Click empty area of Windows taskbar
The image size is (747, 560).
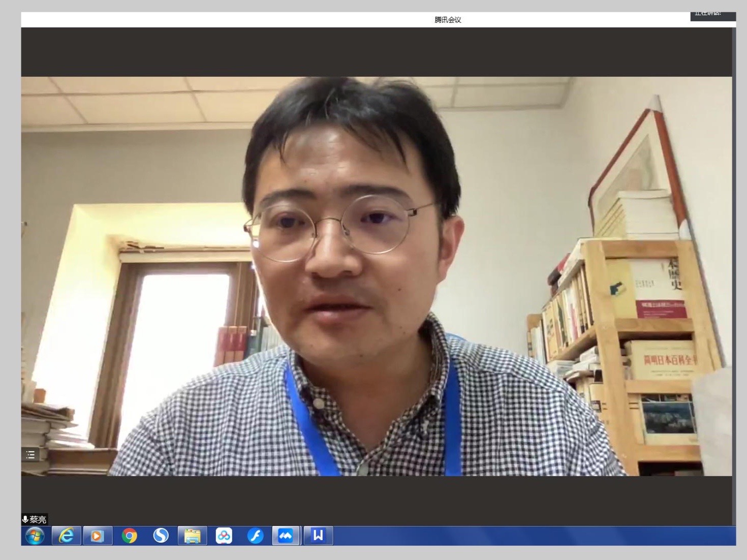508,536
